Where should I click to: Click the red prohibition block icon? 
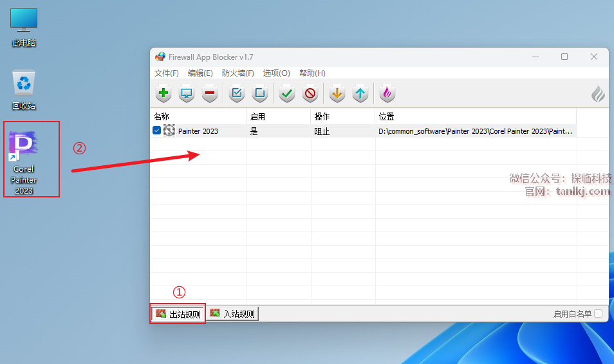click(310, 94)
